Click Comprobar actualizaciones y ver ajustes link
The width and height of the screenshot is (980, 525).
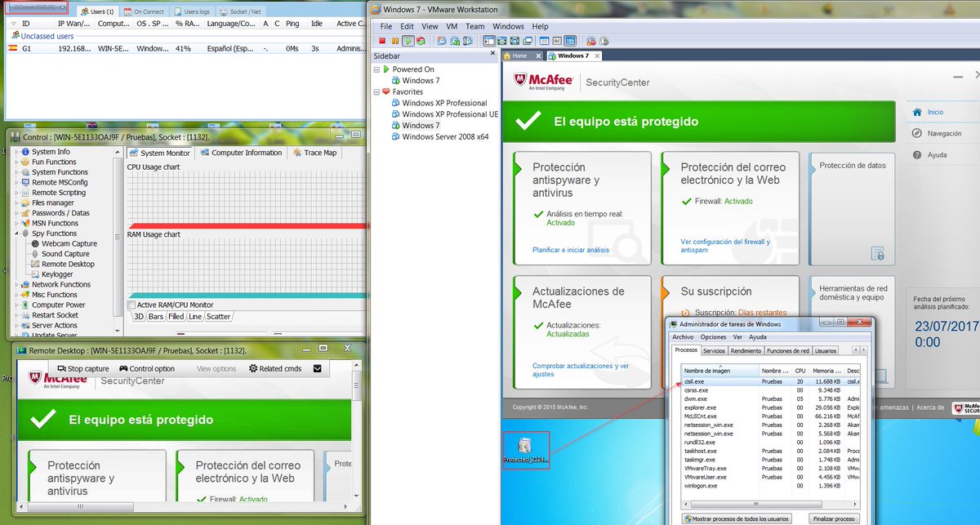coord(581,370)
